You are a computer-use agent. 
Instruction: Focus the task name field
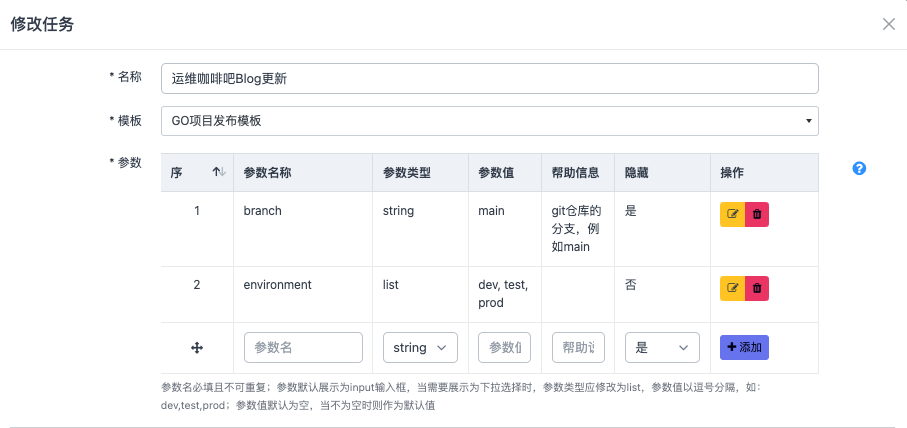(x=489, y=79)
